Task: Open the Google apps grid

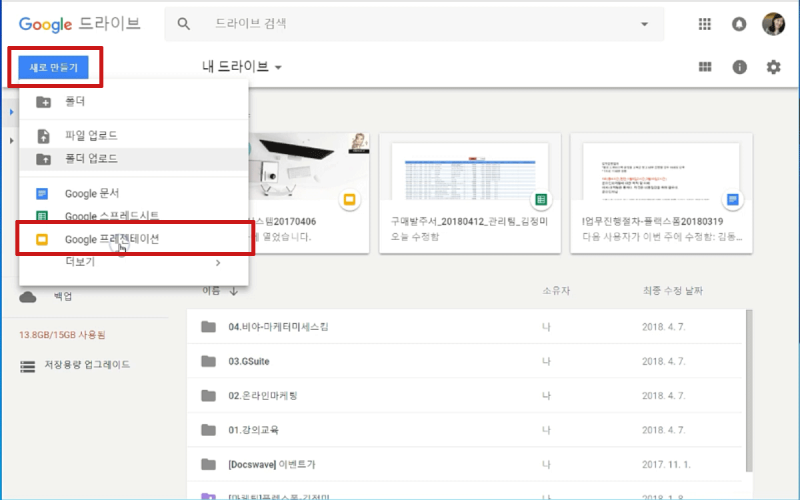Action: (x=705, y=24)
